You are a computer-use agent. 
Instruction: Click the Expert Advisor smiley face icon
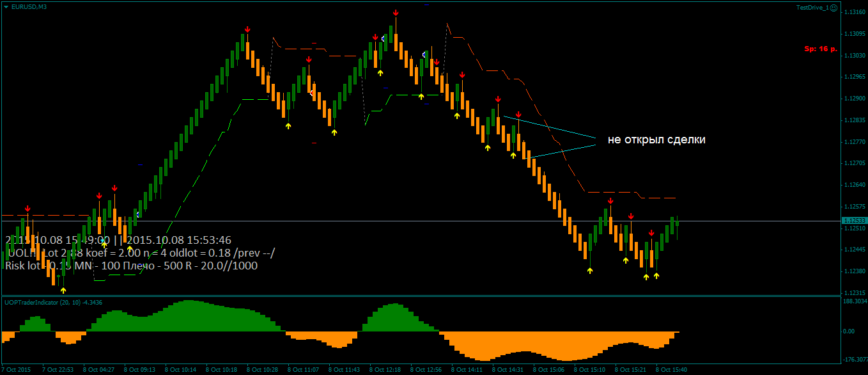pos(833,7)
